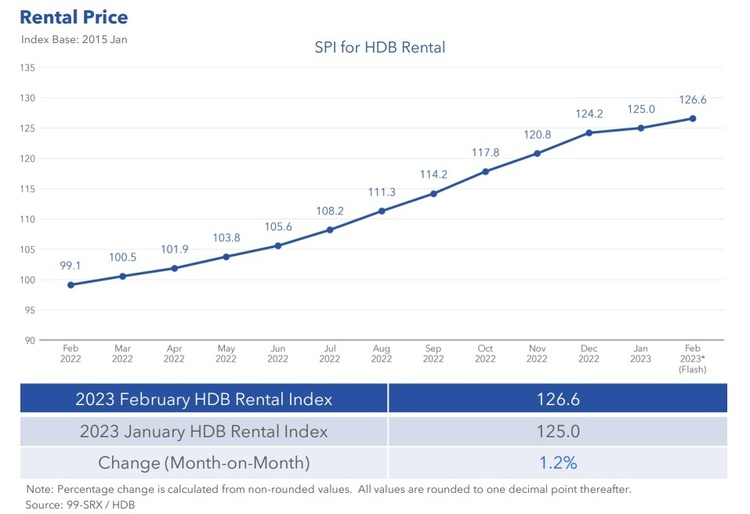Select the Feb 2023 data point 126.6
The image size is (750, 514).
point(693,119)
